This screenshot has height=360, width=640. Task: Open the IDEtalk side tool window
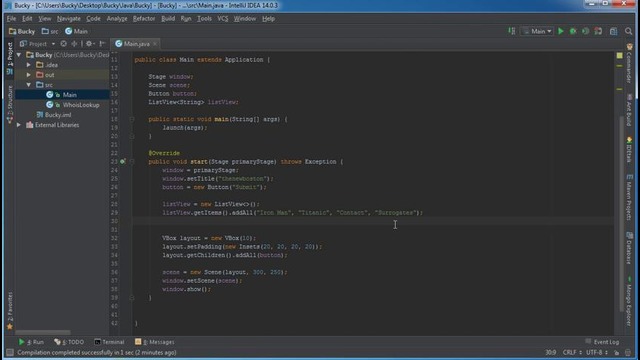point(629,150)
